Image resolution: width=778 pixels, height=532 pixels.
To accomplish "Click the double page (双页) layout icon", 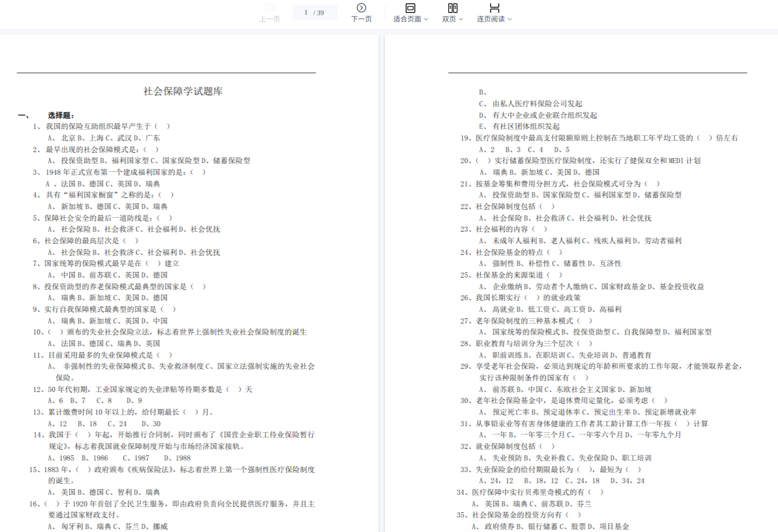I will [x=452, y=8].
